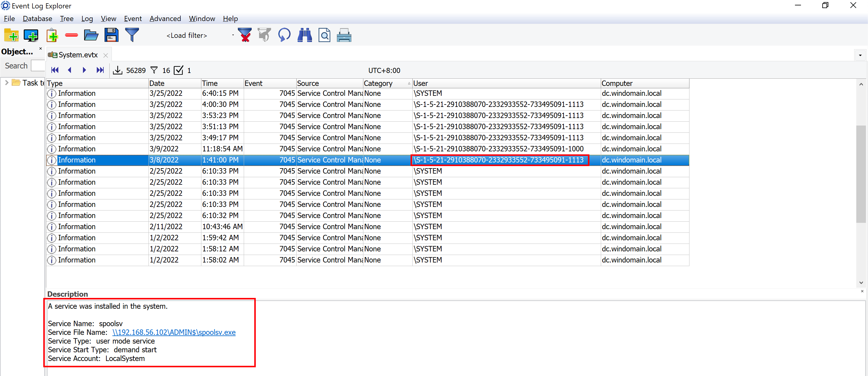Click the Search input field

38,66
